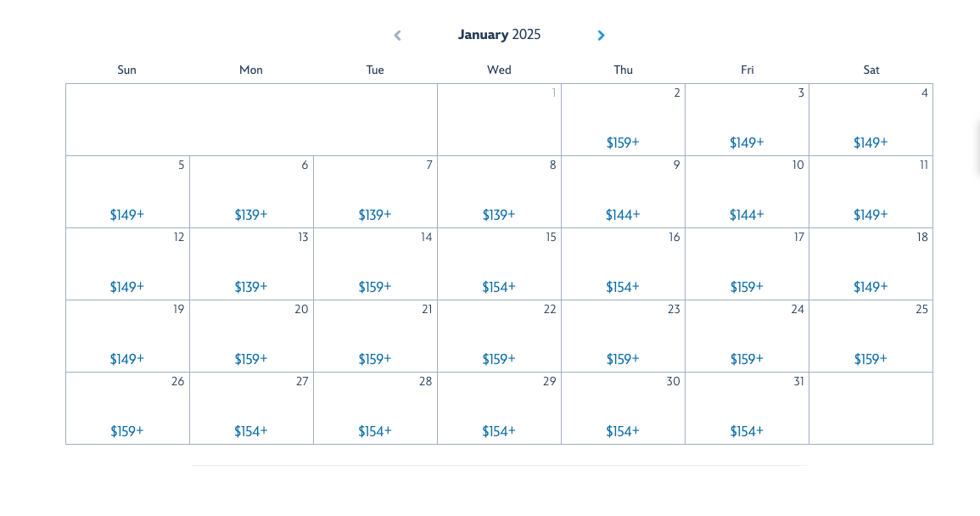The width and height of the screenshot is (980, 516).
Task: Pick Saturday January 4 date cell
Action: (871, 121)
